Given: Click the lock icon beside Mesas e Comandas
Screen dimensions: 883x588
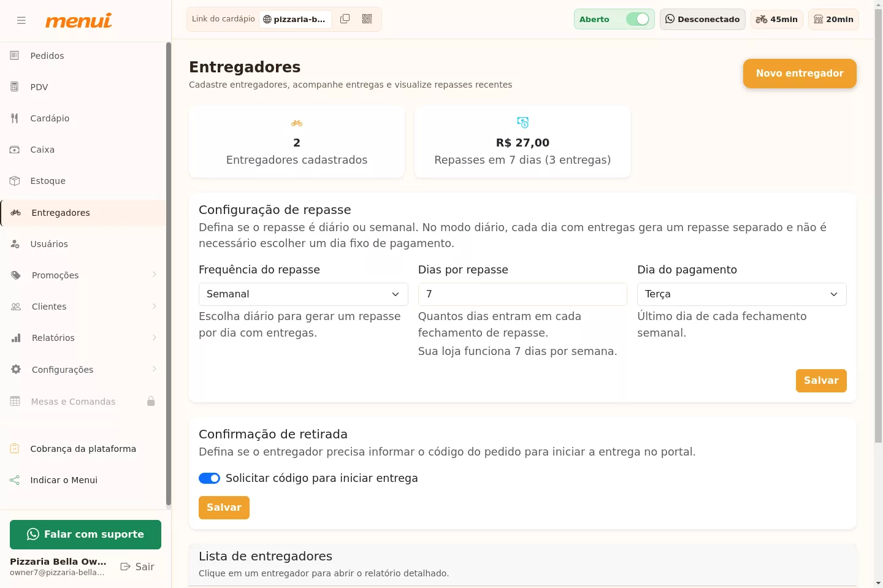Looking at the screenshot, I should tap(151, 402).
